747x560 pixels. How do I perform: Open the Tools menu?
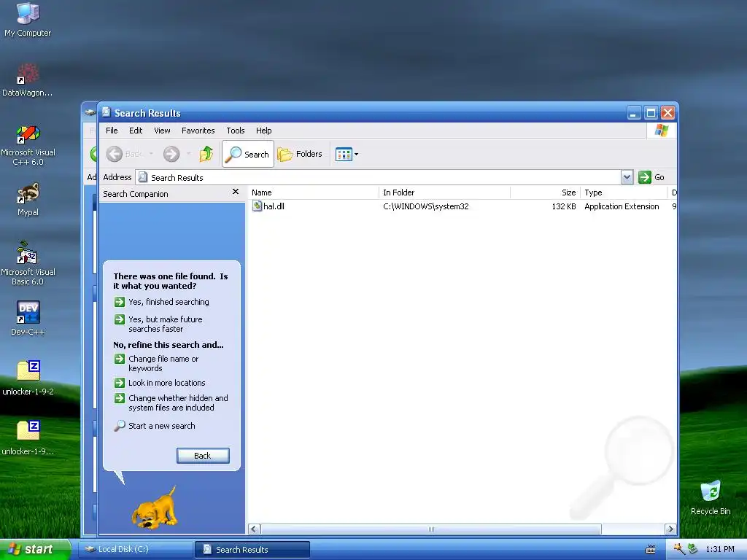[236, 131]
